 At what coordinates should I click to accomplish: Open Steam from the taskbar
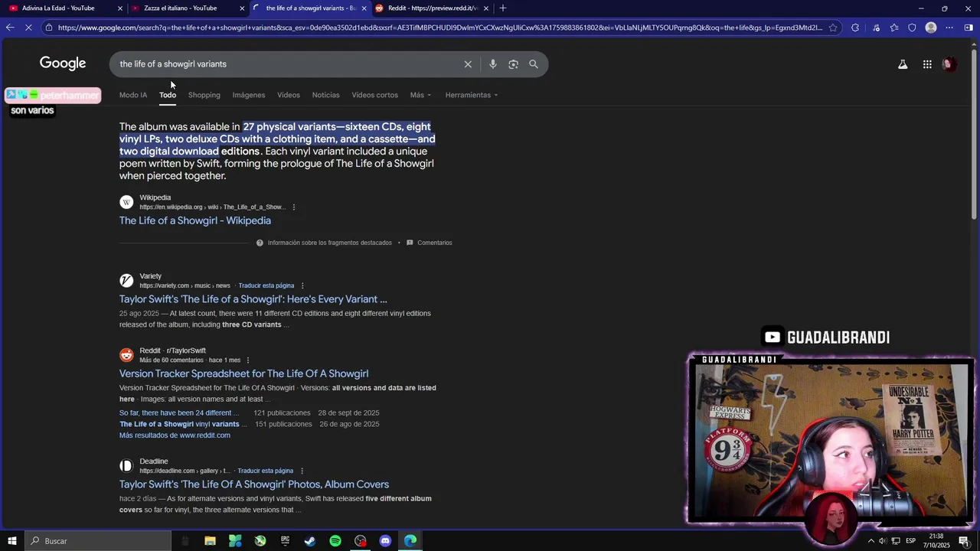coord(310,541)
